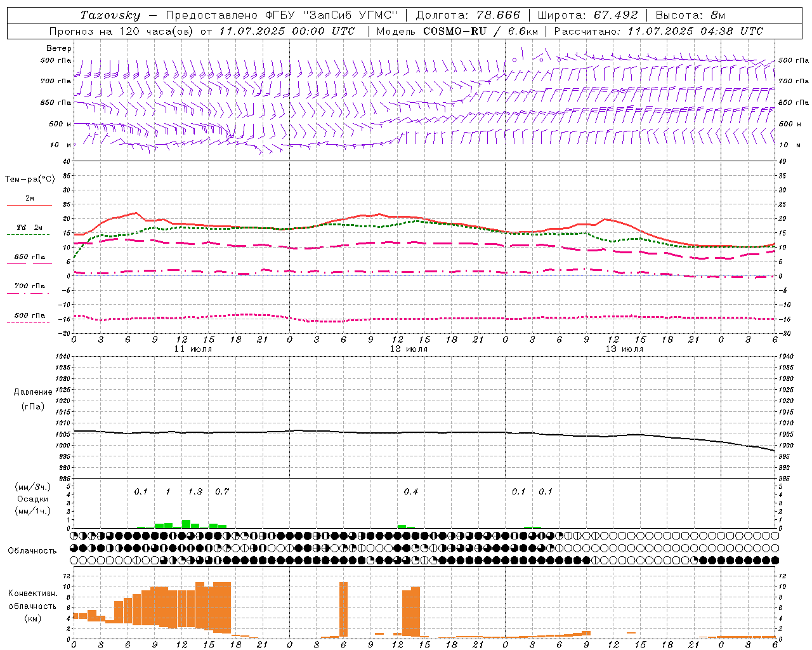Click the "Рассчитано: 11.07.2025 04:38 UTC" text
The width and height of the screenshot is (812, 650).
click(x=658, y=31)
